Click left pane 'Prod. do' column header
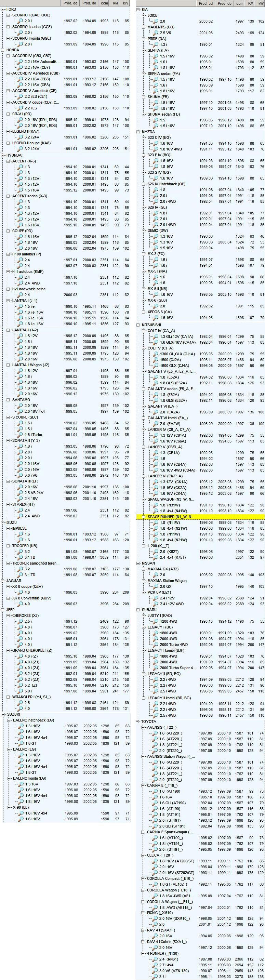The image size is (265, 980). pyautogui.click(x=89, y=3)
